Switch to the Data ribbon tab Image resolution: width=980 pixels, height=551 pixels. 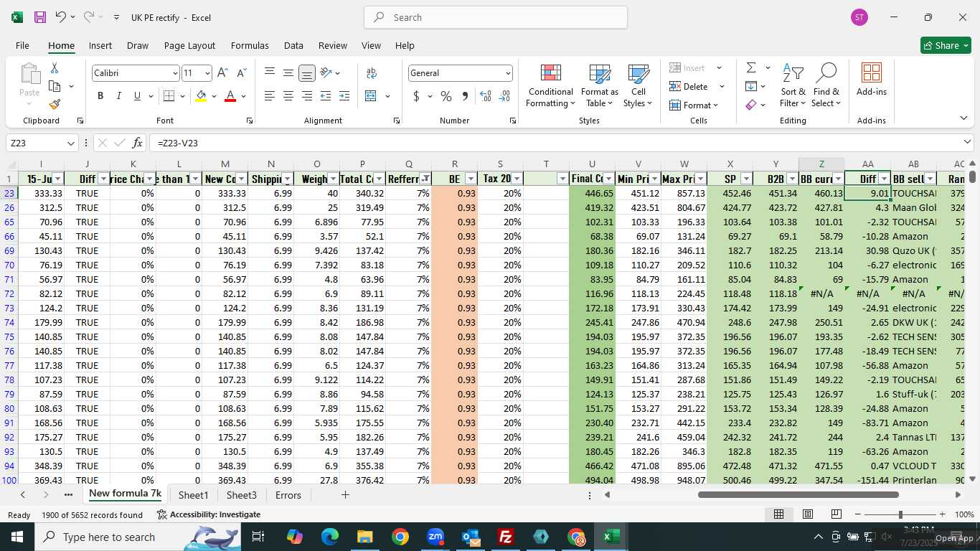293,45
